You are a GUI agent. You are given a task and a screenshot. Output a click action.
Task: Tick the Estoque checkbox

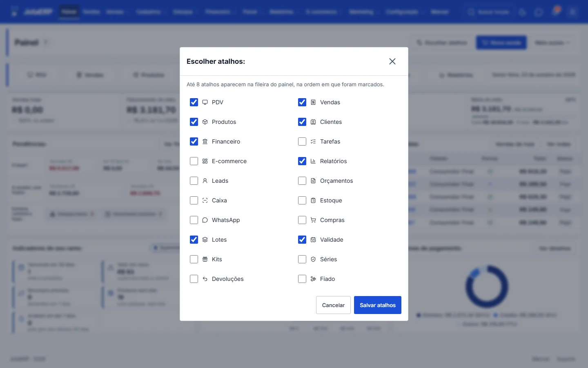point(302,200)
